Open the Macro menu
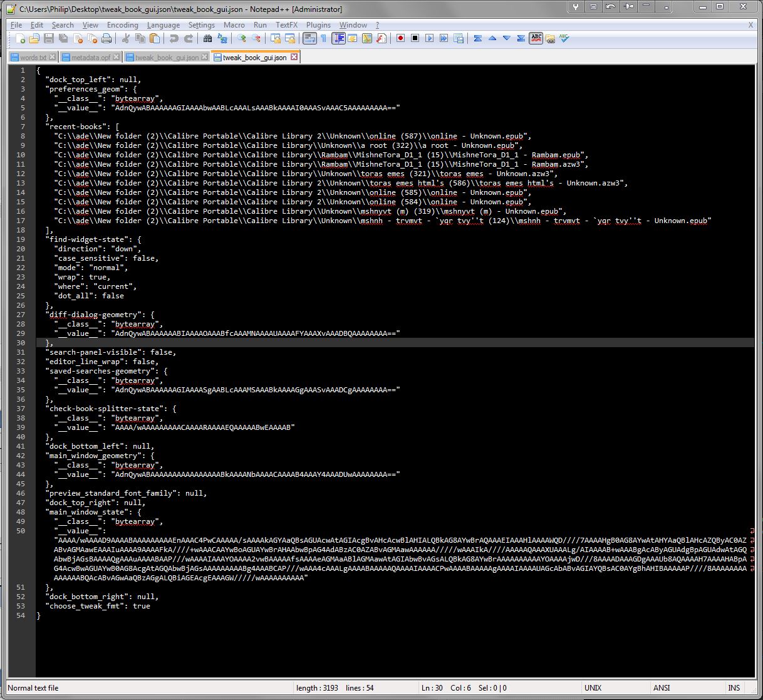 coord(234,25)
